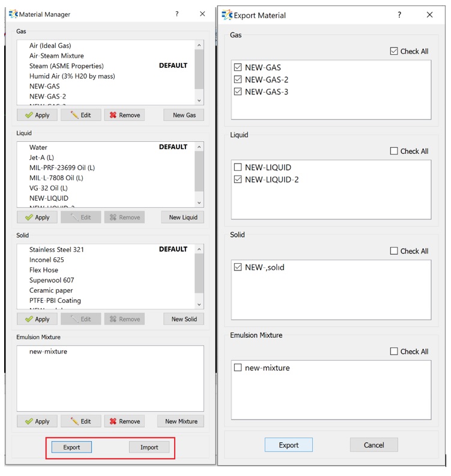
Task: Select Inconel 625 in Solid list
Action: click(x=47, y=260)
